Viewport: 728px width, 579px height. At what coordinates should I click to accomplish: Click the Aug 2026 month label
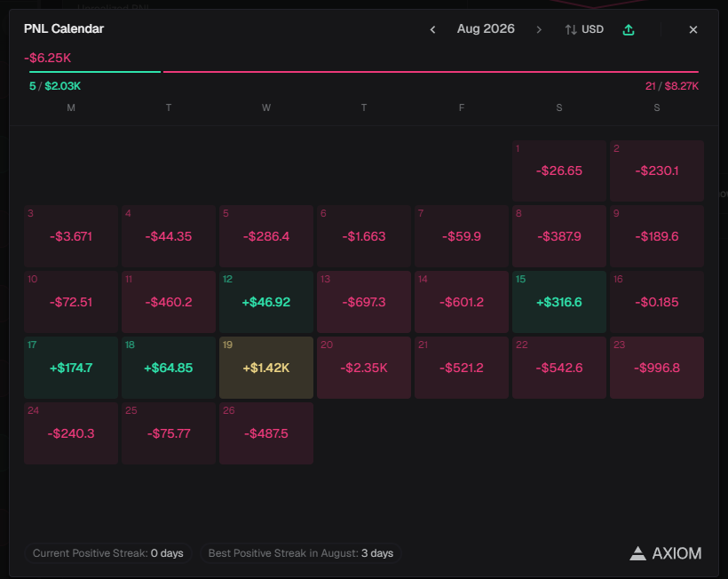point(486,28)
